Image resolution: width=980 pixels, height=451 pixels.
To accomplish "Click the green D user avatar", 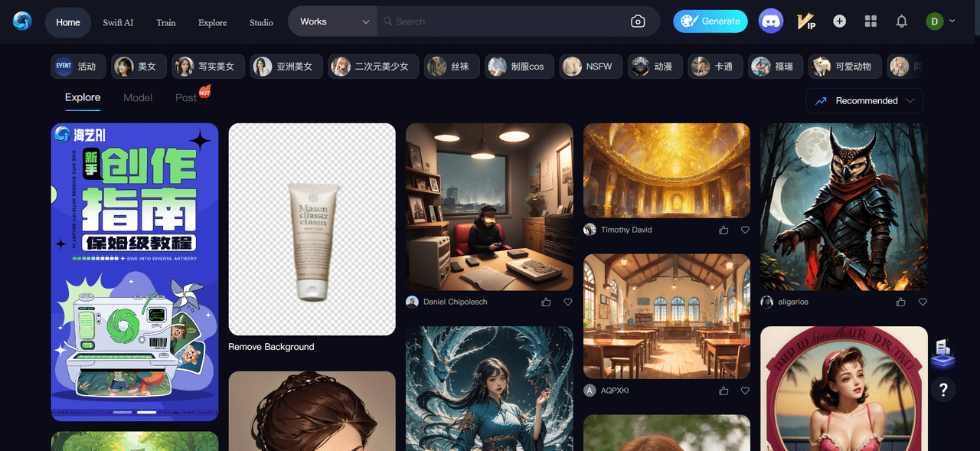I will coord(934,21).
